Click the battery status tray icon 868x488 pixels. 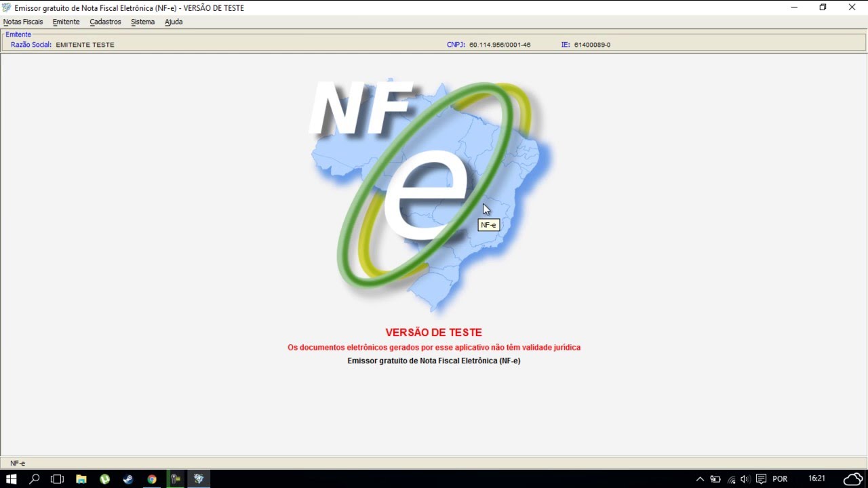(x=715, y=479)
